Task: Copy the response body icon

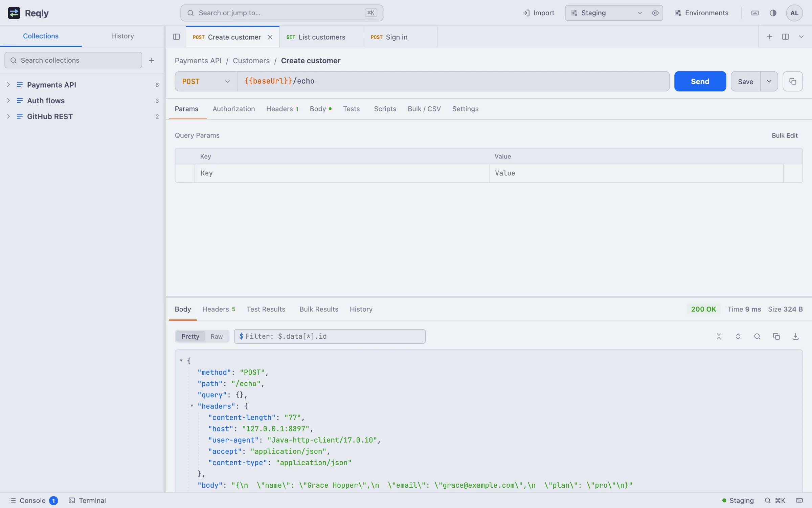Action: click(776, 336)
